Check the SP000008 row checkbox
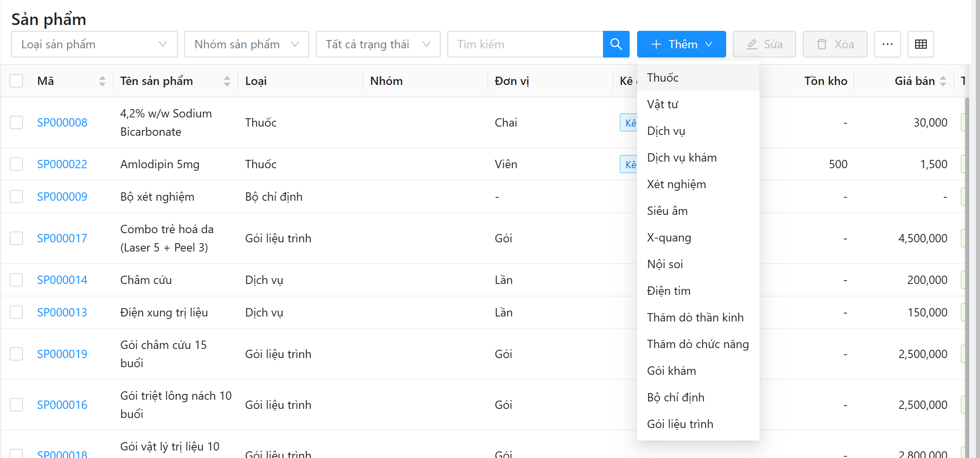The width and height of the screenshot is (980, 458). 16,122
